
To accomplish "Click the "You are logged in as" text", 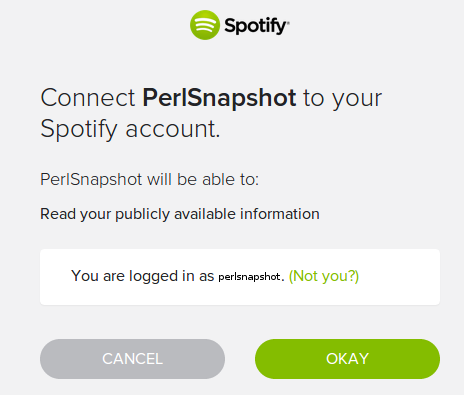I will coord(143,276).
